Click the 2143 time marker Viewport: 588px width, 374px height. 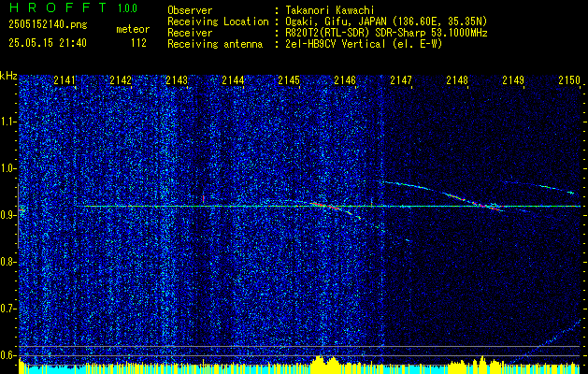point(177,79)
